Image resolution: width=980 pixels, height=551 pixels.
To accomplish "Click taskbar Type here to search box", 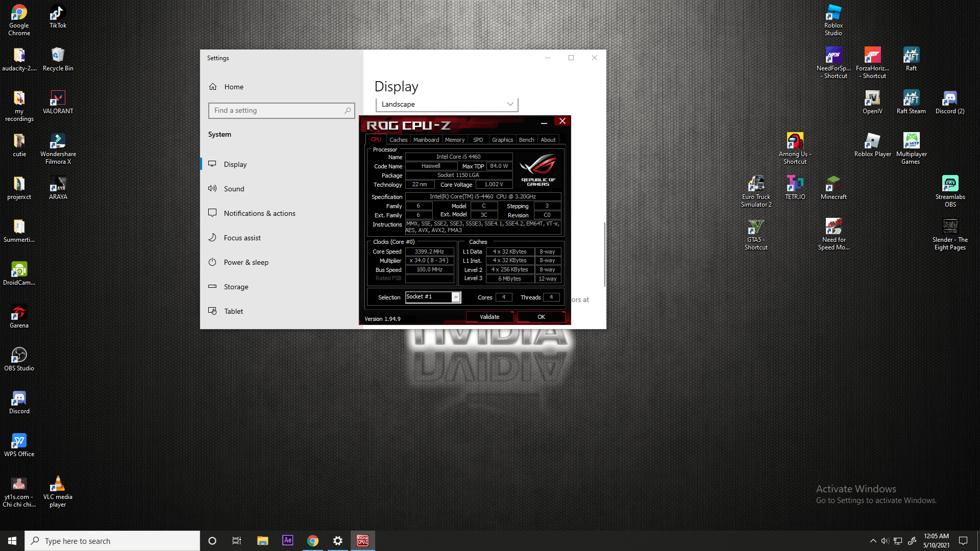I will [x=112, y=541].
